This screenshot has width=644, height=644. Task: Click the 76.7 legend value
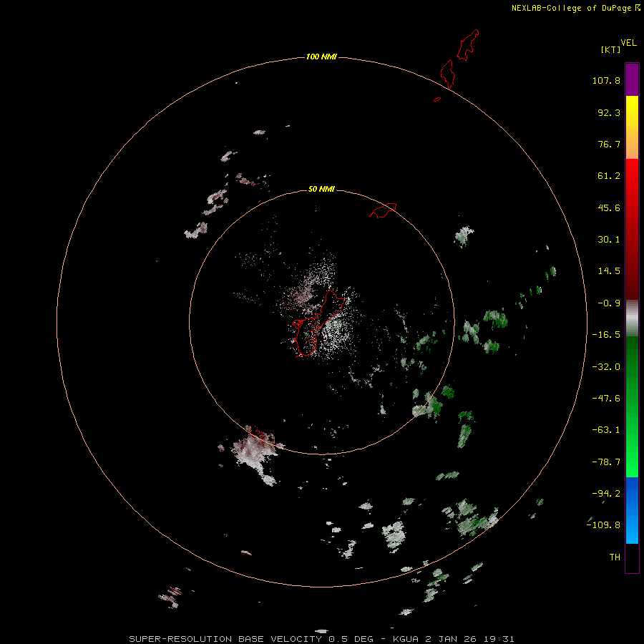coord(609,144)
